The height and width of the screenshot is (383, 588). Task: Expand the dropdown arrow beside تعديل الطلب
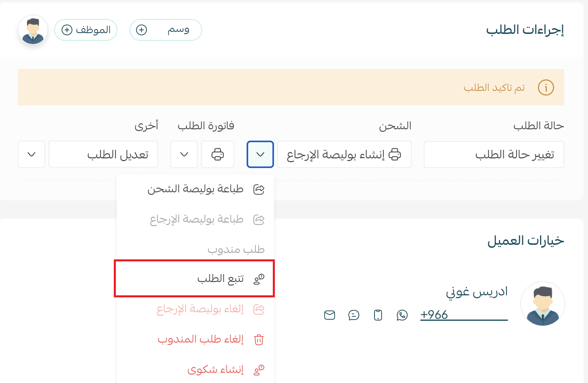pos(31,154)
